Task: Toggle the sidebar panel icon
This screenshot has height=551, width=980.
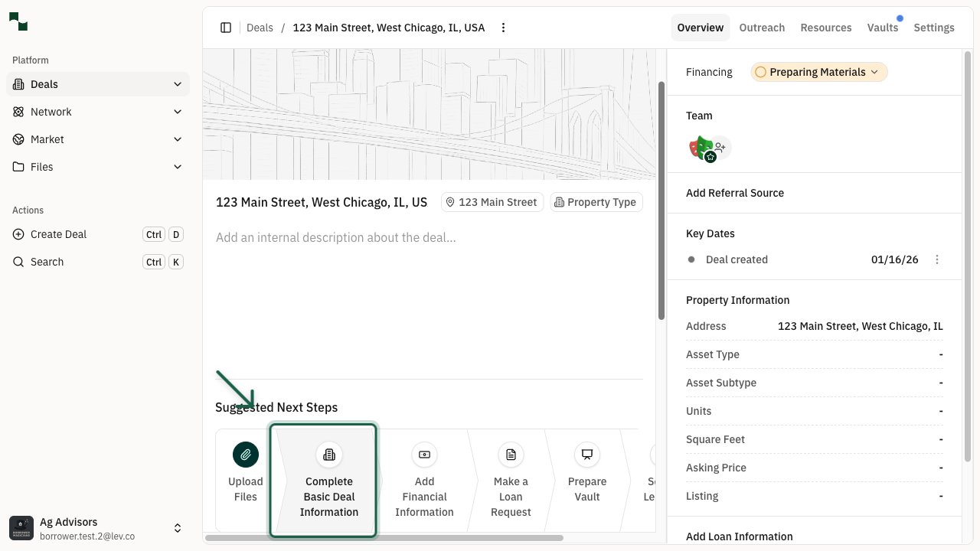Action: pyautogui.click(x=226, y=28)
